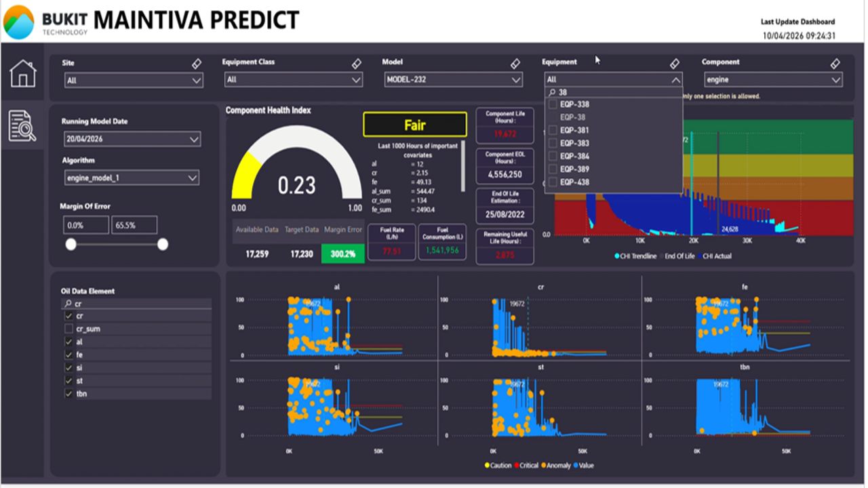Collapse the Equipment dropdown
Viewport: 868px width, 488px height.
click(x=613, y=80)
